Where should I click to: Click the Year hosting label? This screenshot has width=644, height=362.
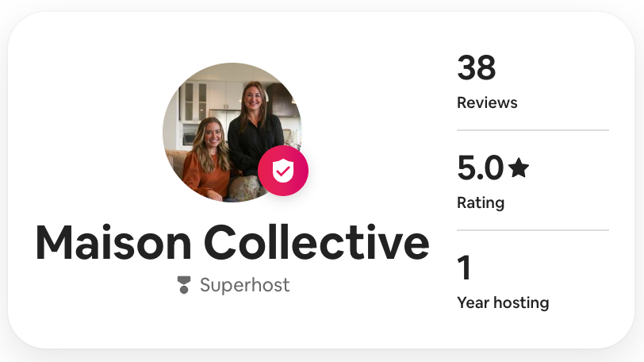[x=503, y=302]
